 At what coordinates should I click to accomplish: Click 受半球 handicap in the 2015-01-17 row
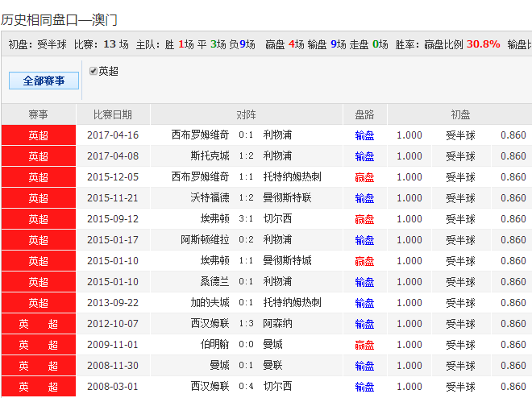(x=461, y=240)
